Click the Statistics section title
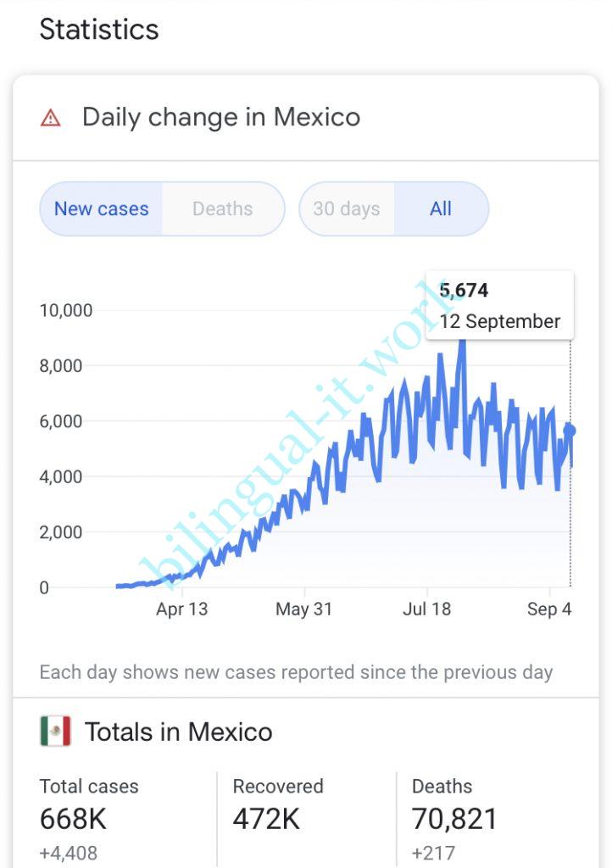Screen dimensions: 612x868 click(99, 30)
